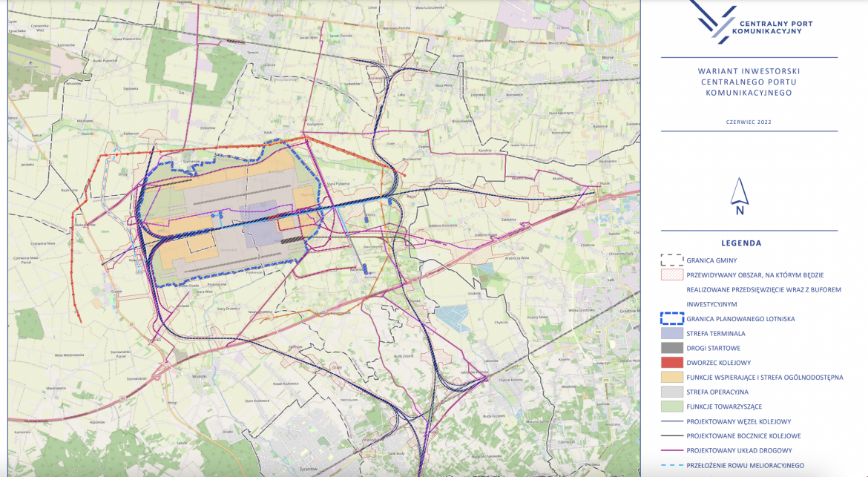Click the Granica Gminy dashed box symbol

coord(671,260)
